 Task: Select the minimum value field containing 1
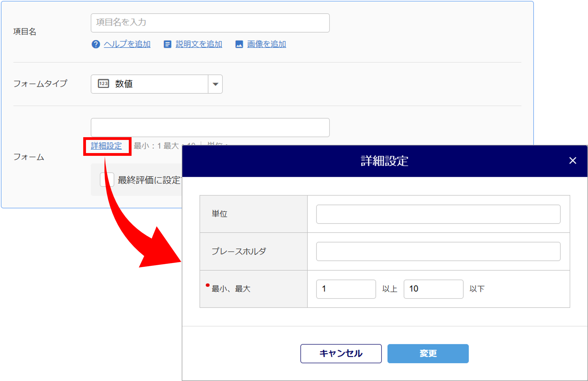tap(346, 289)
